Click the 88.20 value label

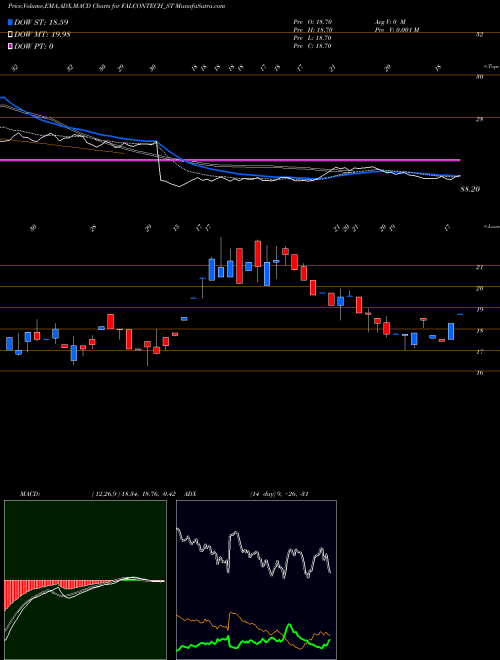pyautogui.click(x=470, y=189)
